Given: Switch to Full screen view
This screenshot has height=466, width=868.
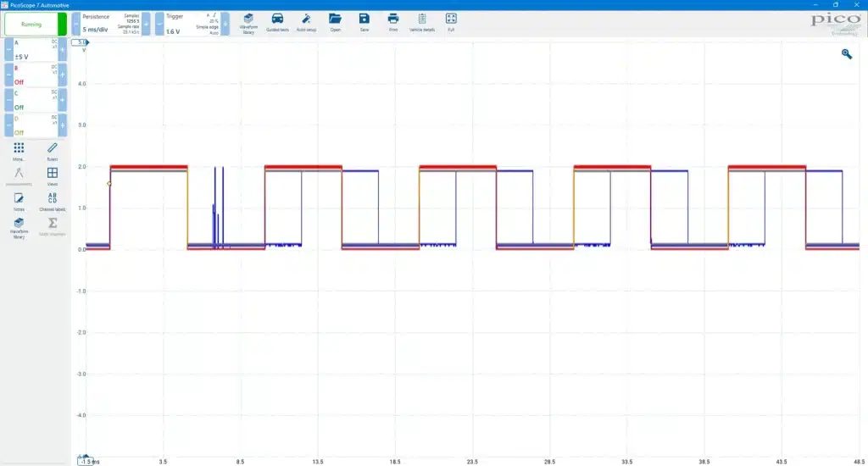Looking at the screenshot, I should click(x=451, y=23).
